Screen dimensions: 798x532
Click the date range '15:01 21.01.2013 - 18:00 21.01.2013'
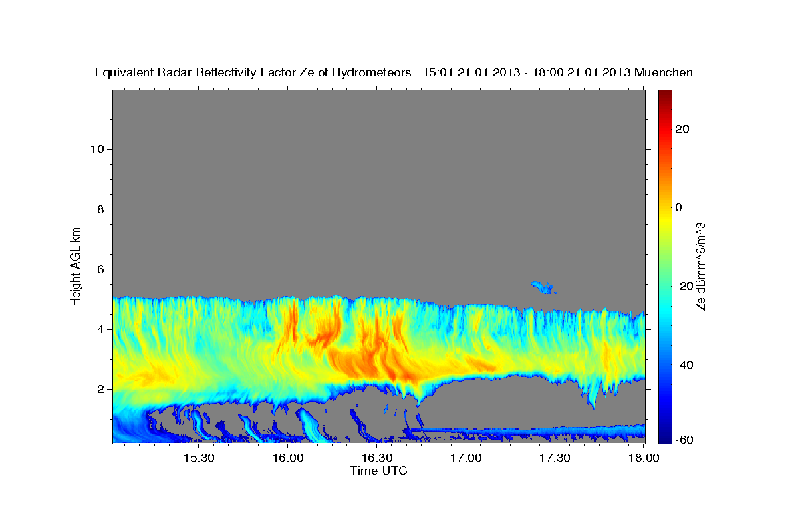[527, 72]
